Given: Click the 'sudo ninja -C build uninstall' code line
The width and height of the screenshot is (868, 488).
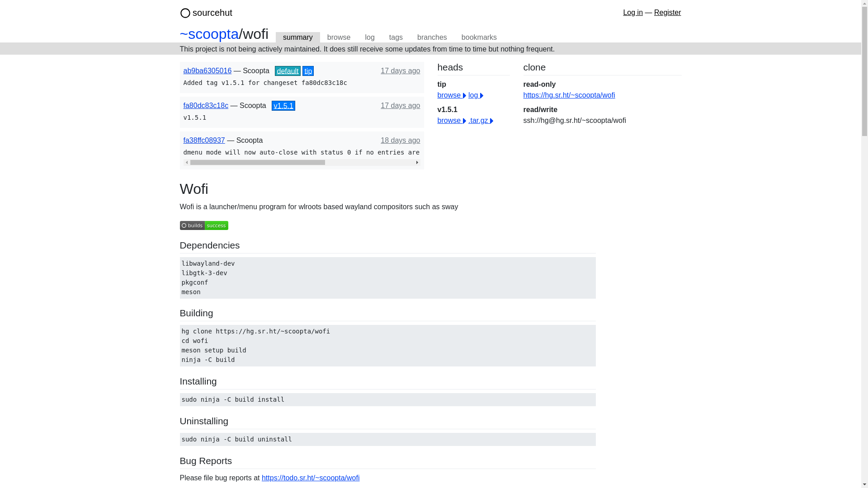Looking at the screenshot, I should pyautogui.click(x=236, y=440).
